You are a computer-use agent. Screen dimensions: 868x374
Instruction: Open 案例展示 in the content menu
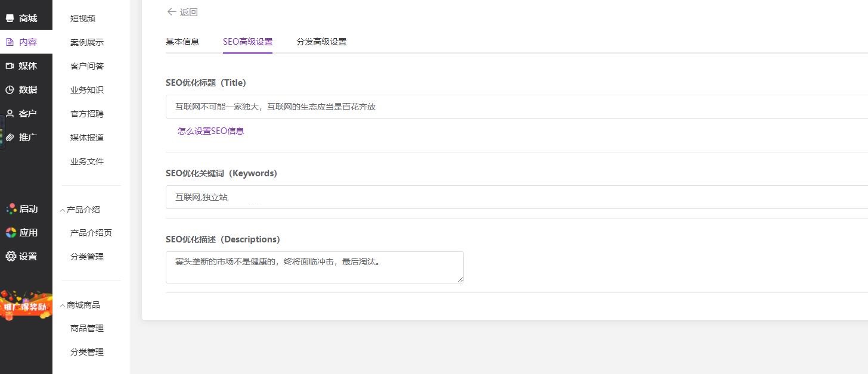[x=87, y=42]
